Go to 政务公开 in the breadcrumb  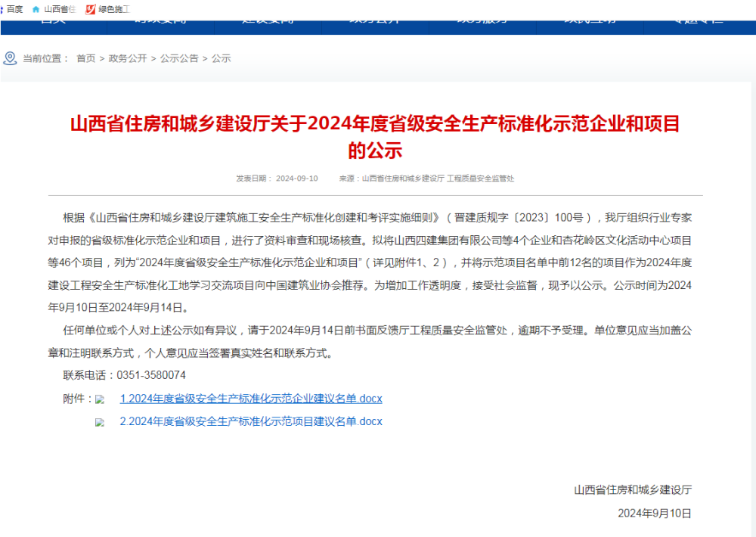tap(127, 58)
